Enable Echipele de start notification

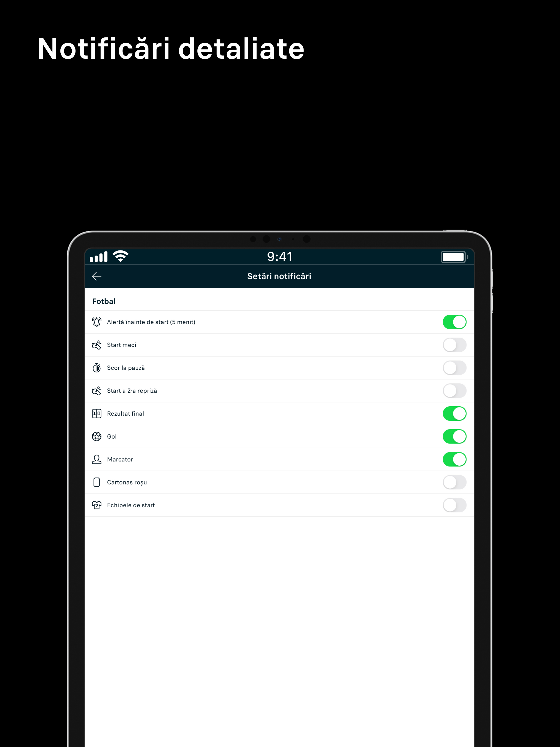(x=455, y=505)
